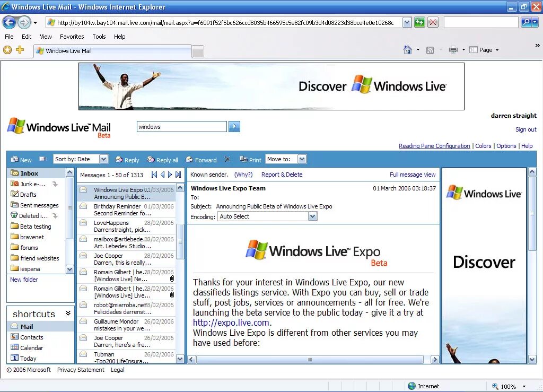The width and height of the screenshot is (543, 392).
Task: Click Reply all in the toolbar
Action: (x=163, y=160)
